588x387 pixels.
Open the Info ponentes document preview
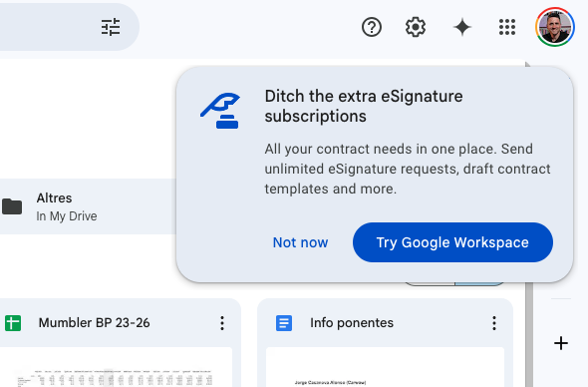coord(385,367)
